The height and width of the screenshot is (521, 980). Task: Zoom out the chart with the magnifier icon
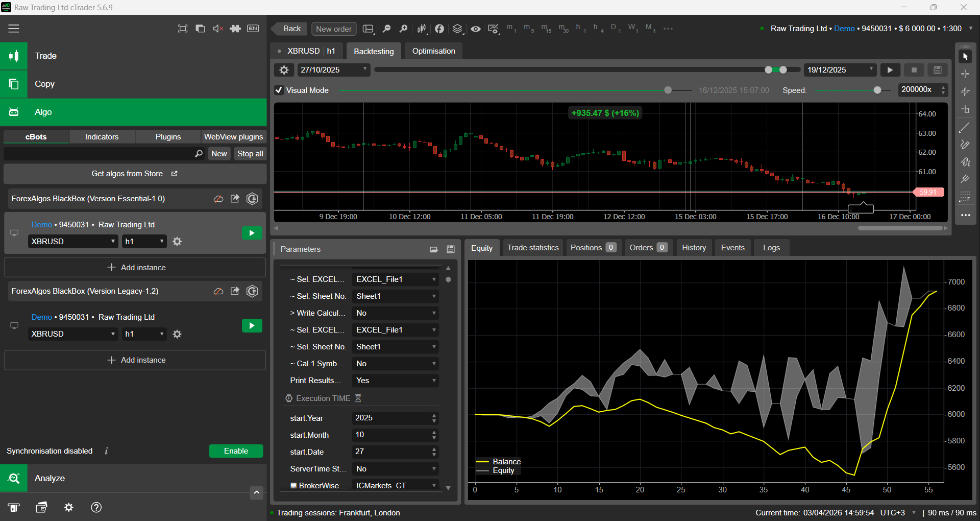[x=387, y=29]
